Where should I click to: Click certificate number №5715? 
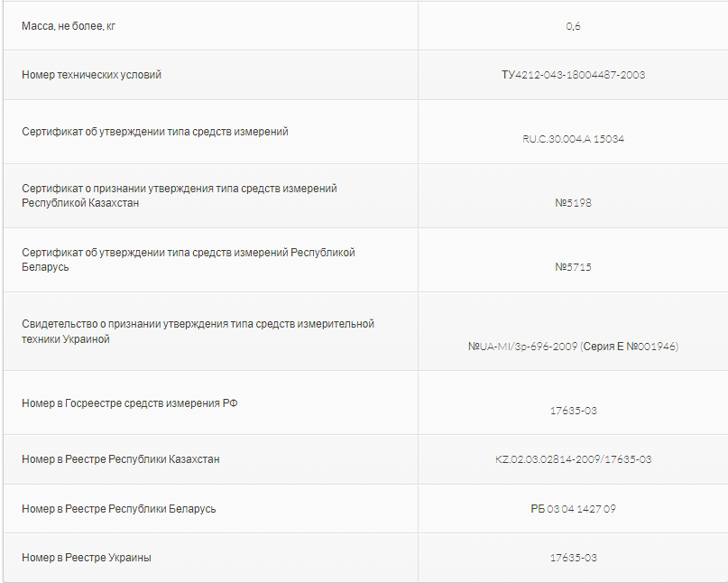coord(573,267)
